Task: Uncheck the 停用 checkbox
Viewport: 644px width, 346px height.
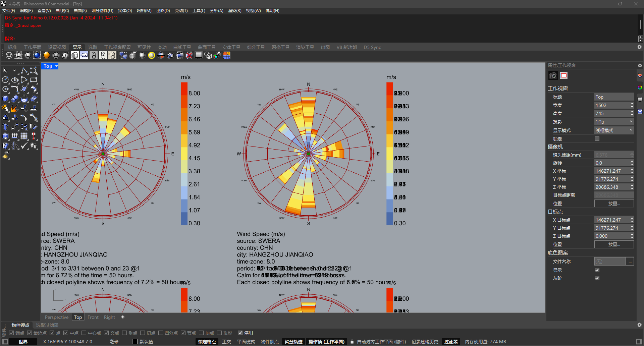Action: (x=240, y=333)
